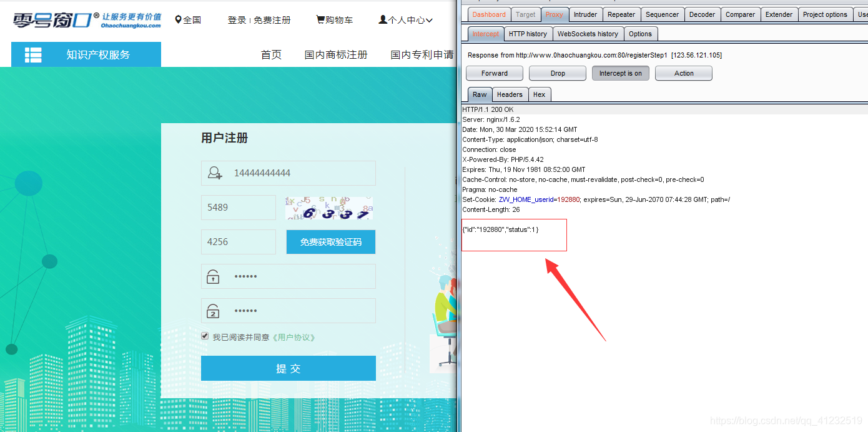Image resolution: width=868 pixels, height=432 pixels.
Task: Click the Content-Length: 26 line
Action: tap(491, 209)
